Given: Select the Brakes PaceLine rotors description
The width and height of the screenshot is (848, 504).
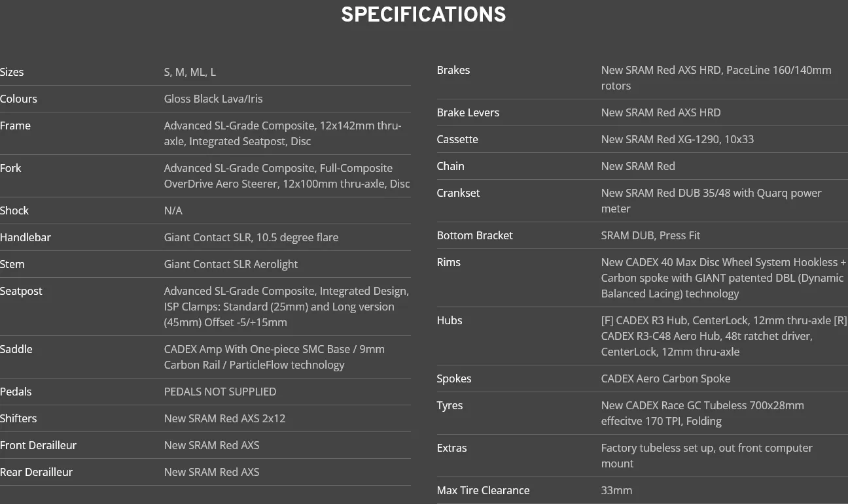Looking at the screenshot, I should [716, 78].
